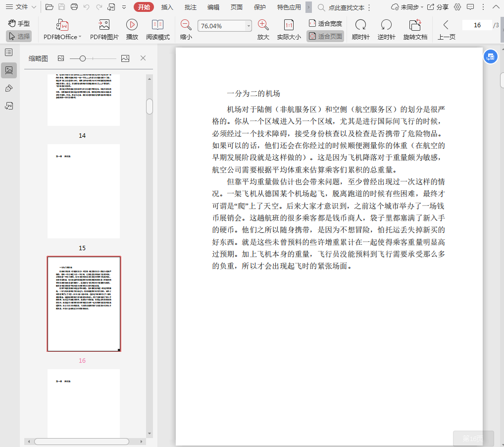Rotate the page clockwise with 顺时针
Viewport: 504px width, 447px height.
(360, 25)
